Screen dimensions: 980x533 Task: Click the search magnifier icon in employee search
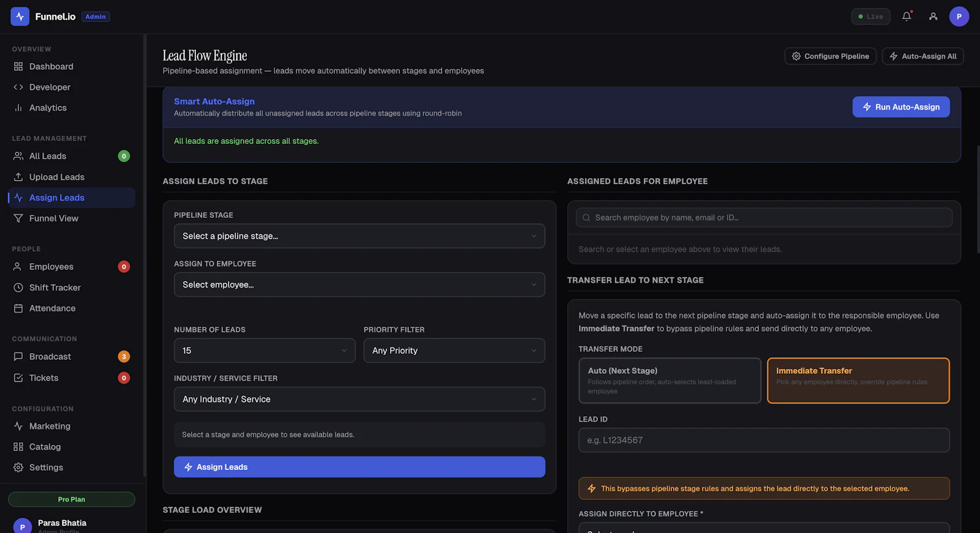pyautogui.click(x=586, y=218)
